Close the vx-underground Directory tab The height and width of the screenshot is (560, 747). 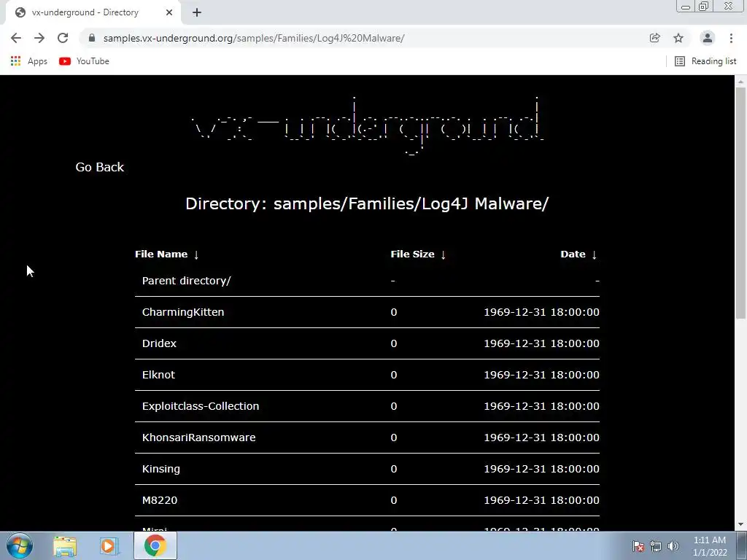[169, 13]
